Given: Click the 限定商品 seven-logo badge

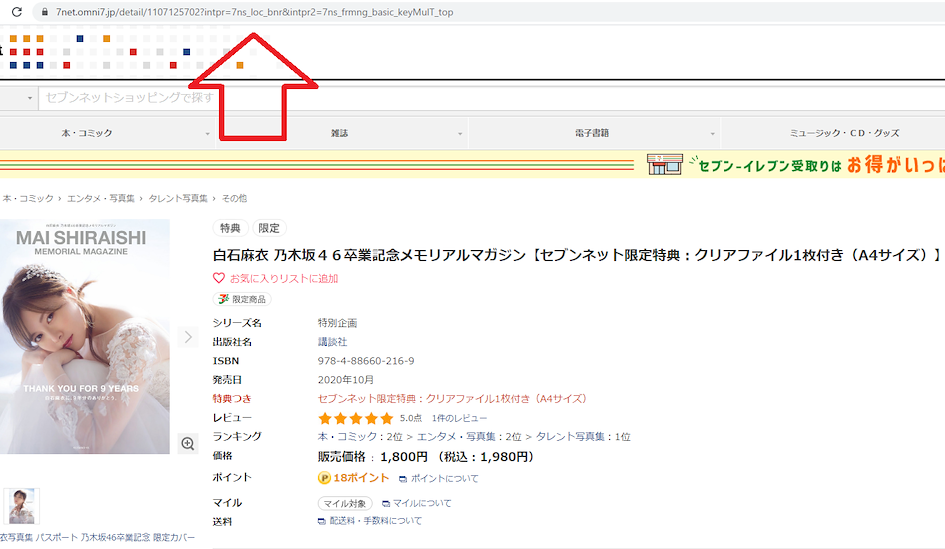Looking at the screenshot, I should pyautogui.click(x=242, y=299).
